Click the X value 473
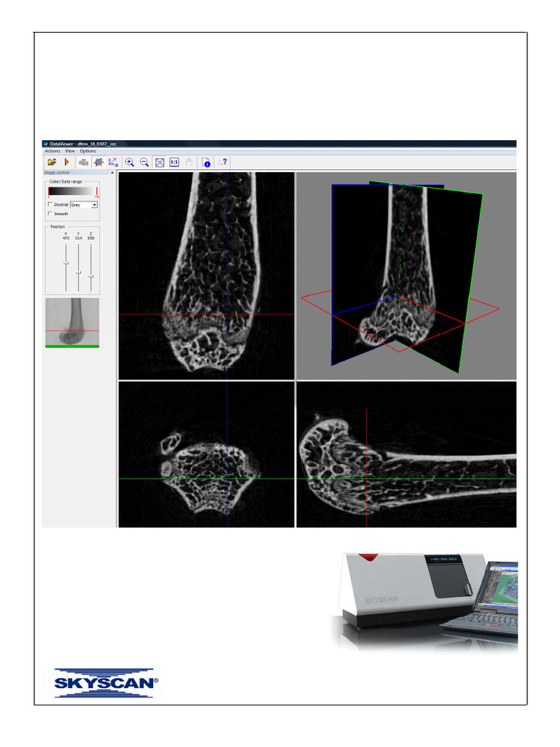 pyautogui.click(x=66, y=239)
